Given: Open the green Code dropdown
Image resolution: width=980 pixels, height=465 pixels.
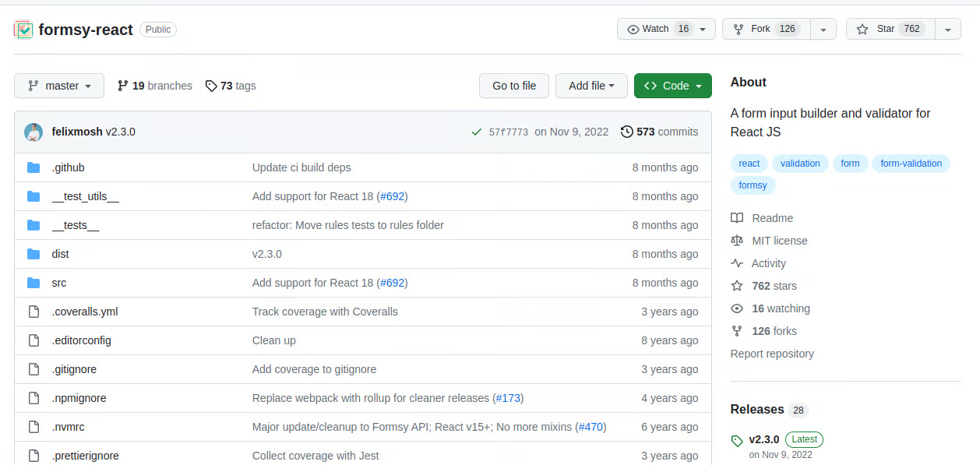Looking at the screenshot, I should [672, 86].
